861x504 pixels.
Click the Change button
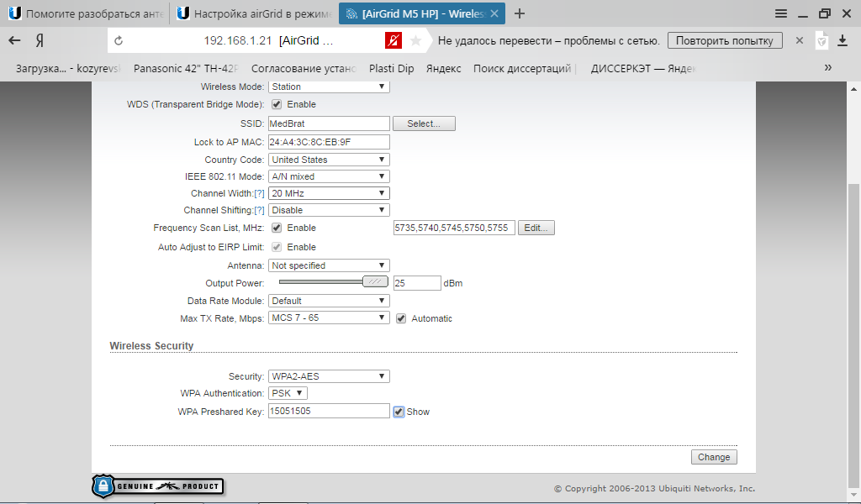click(x=714, y=457)
